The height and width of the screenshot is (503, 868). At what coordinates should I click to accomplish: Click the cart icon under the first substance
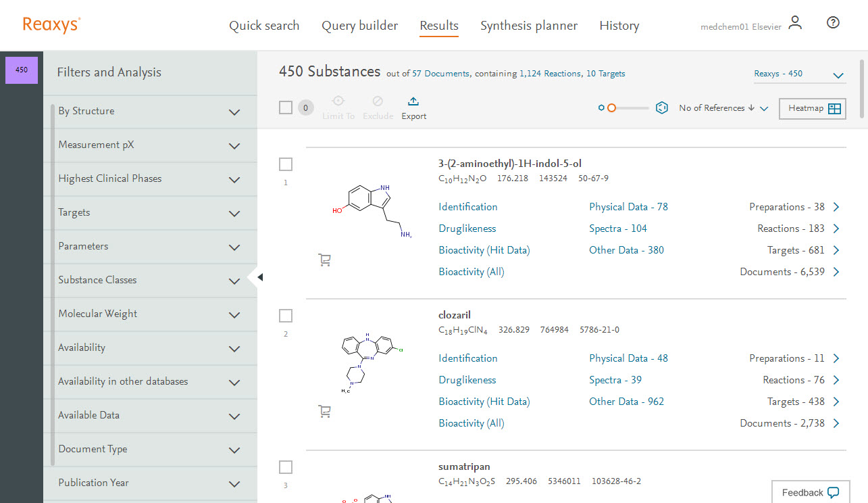pyautogui.click(x=324, y=260)
